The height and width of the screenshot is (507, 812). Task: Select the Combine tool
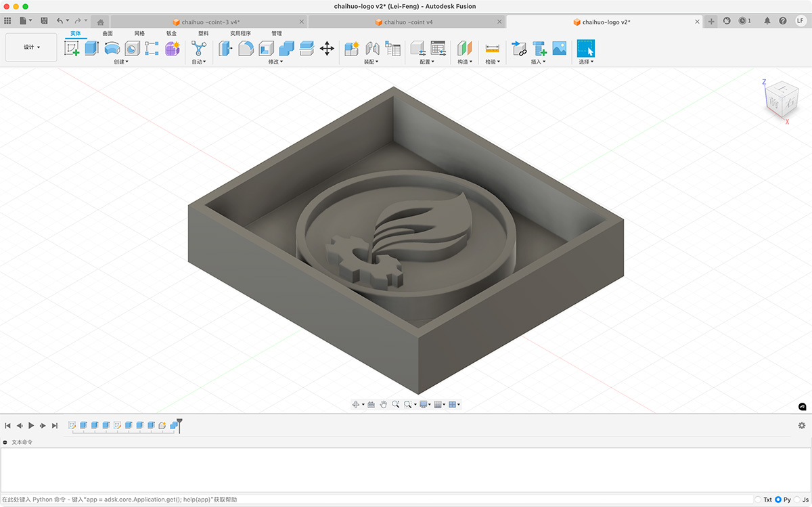pos(286,48)
